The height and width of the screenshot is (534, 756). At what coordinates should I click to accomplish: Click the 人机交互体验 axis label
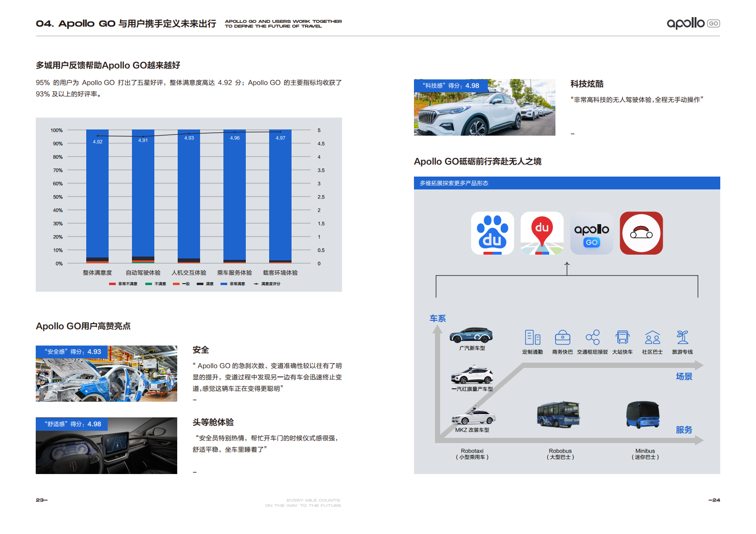(189, 273)
